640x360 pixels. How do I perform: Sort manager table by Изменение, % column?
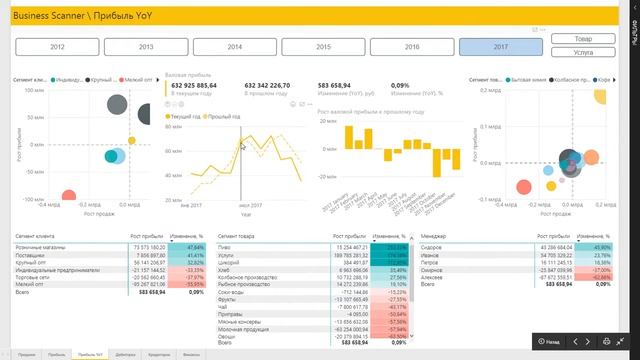[x=593, y=236]
